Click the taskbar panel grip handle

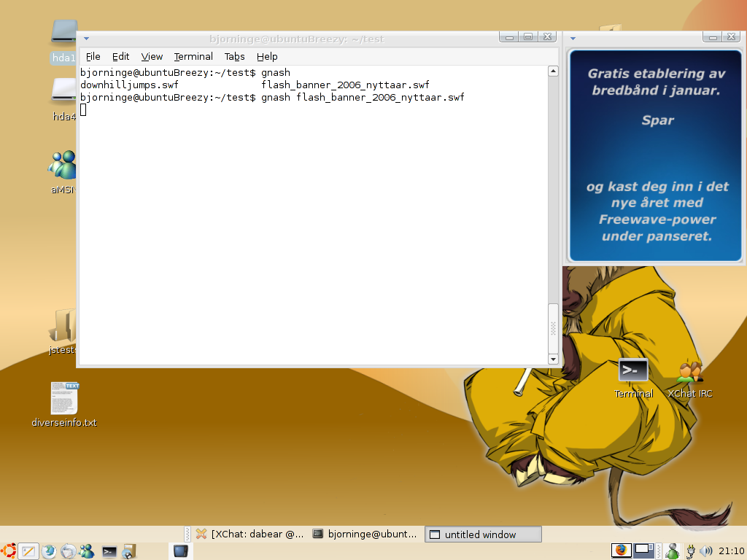click(x=187, y=534)
